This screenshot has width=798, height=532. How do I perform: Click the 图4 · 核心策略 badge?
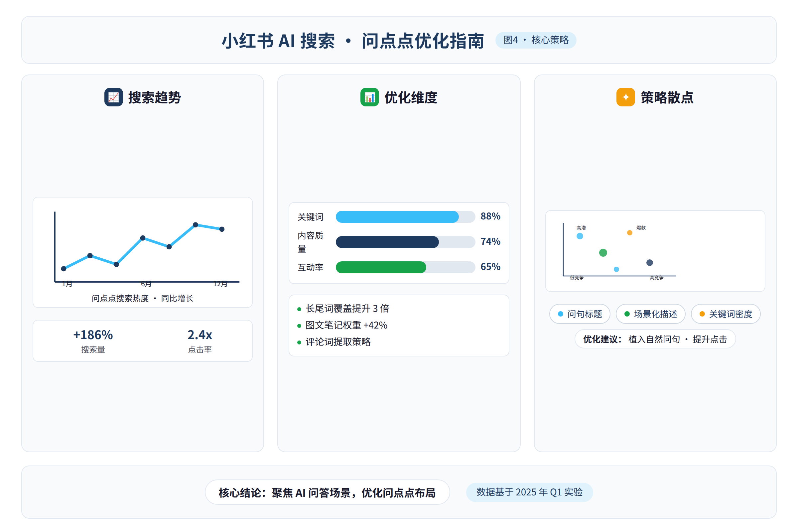pos(536,40)
